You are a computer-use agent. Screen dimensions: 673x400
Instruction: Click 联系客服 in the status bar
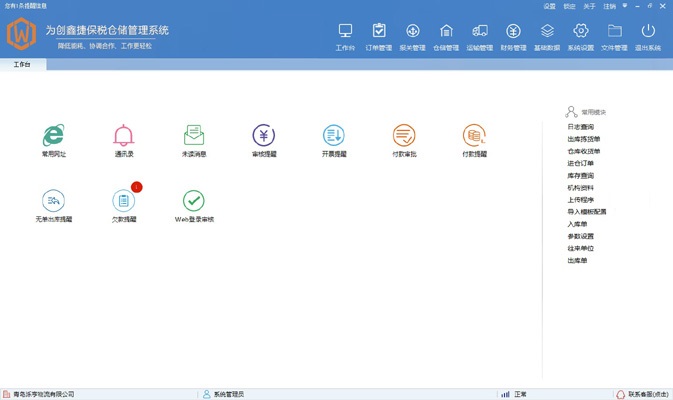click(x=643, y=394)
